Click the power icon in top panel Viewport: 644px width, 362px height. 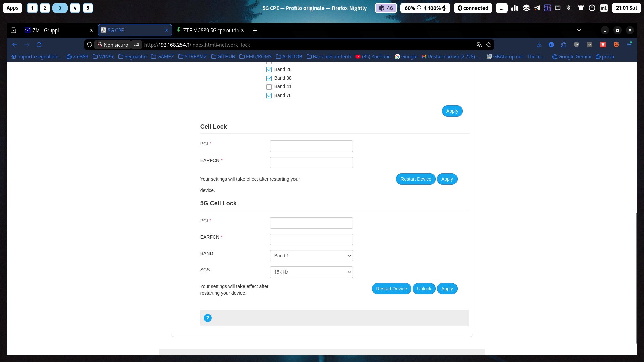coord(592,8)
